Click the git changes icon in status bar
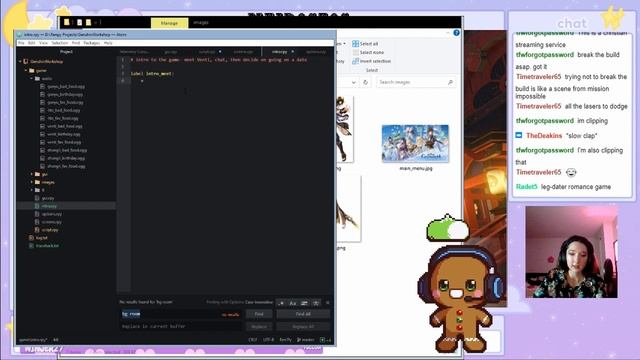Viewport: 640px width, 360px height. [x=325, y=340]
